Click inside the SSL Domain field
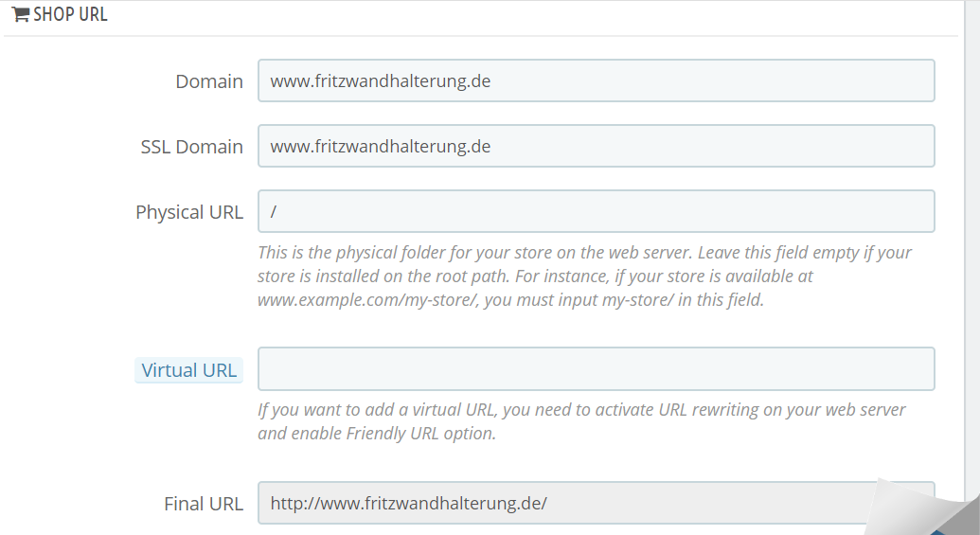Screen dimensions: 980x535 pyautogui.click(x=596, y=147)
